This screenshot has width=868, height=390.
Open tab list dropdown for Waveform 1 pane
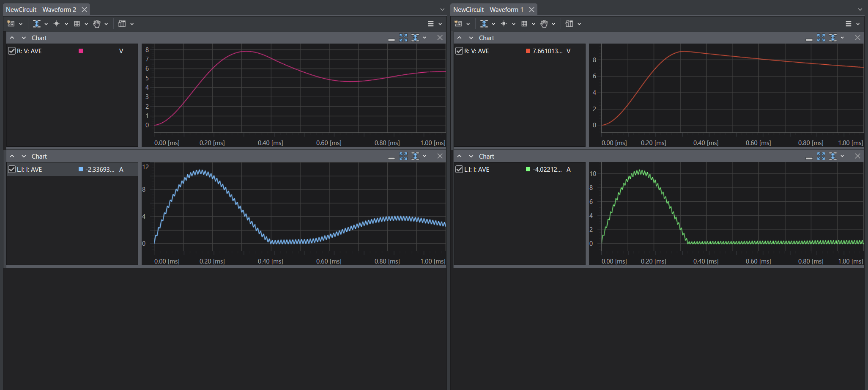[x=860, y=9]
